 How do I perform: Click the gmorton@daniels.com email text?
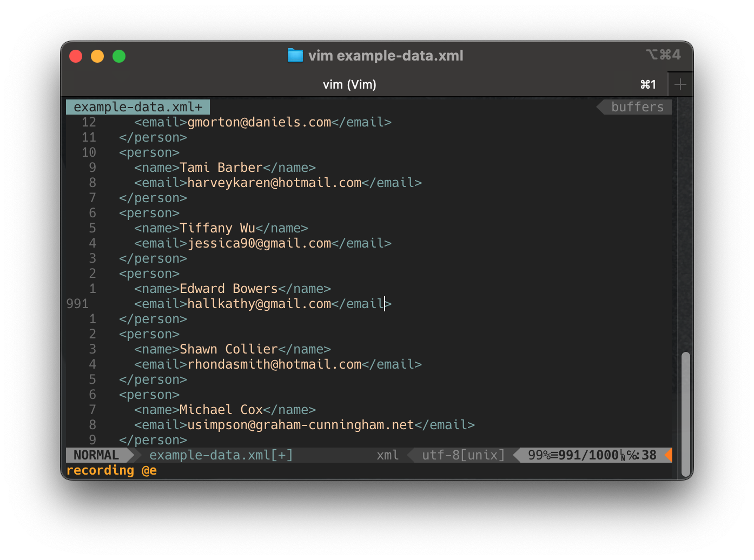(259, 122)
